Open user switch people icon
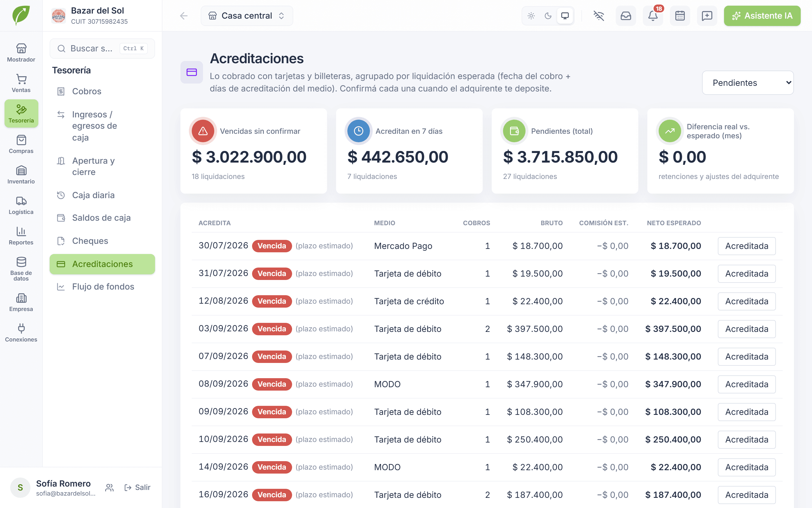 109,487
